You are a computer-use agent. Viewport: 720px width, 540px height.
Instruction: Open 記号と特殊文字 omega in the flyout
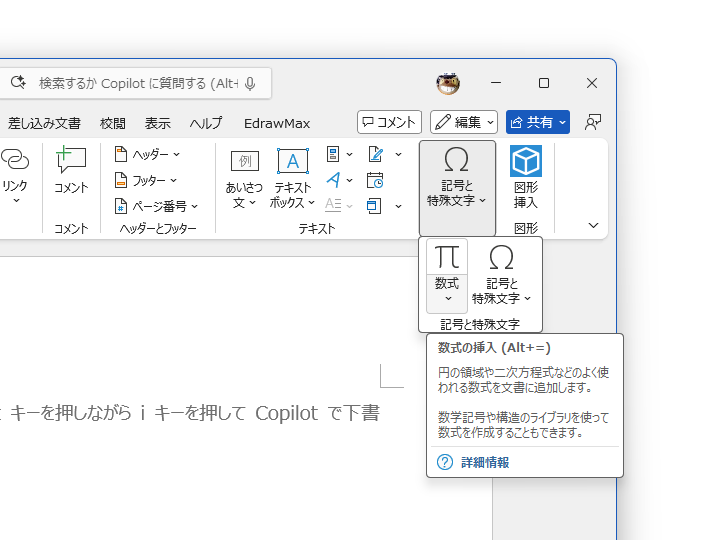pos(501,276)
